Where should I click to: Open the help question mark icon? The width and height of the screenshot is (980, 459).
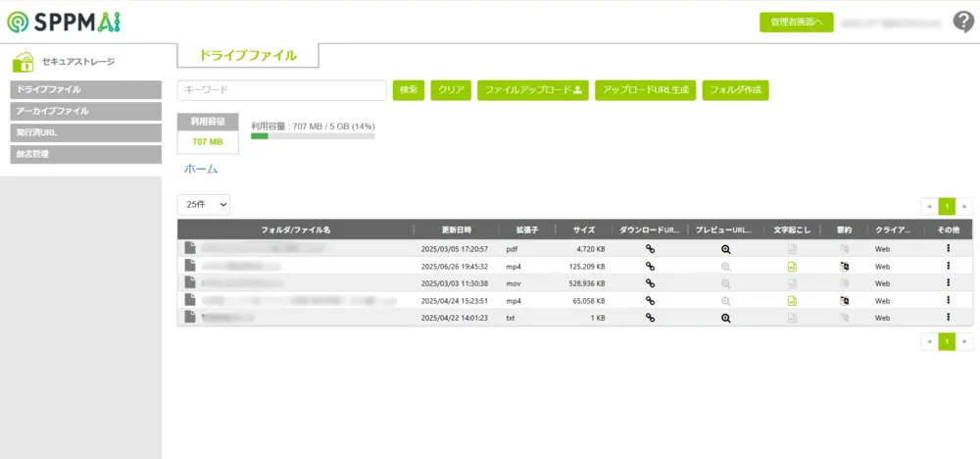(x=963, y=22)
